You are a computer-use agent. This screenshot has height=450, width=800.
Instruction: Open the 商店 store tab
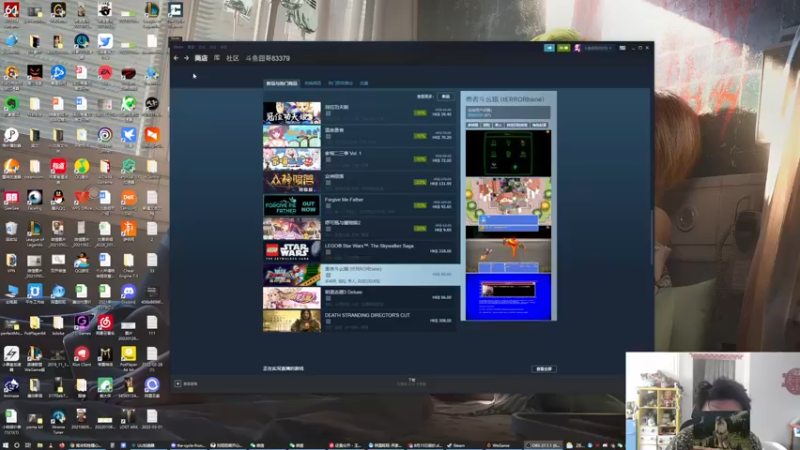(201, 58)
